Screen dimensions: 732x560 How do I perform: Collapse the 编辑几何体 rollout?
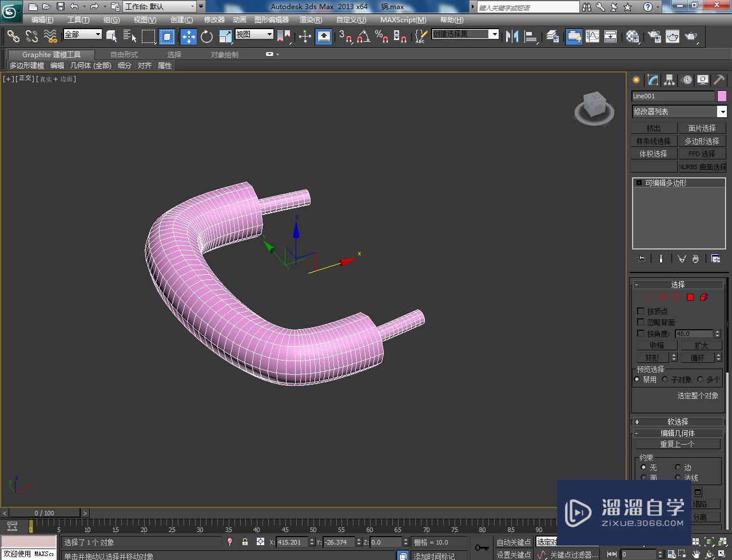pos(678,433)
